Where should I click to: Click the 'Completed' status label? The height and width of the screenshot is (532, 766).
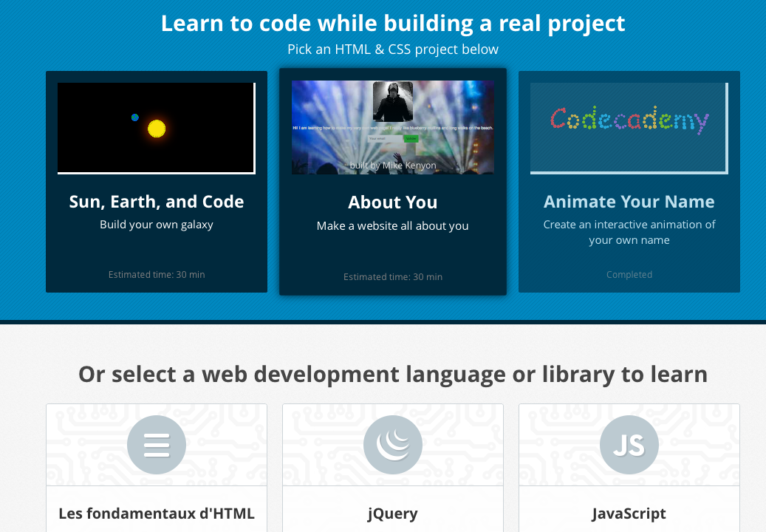pos(629,275)
